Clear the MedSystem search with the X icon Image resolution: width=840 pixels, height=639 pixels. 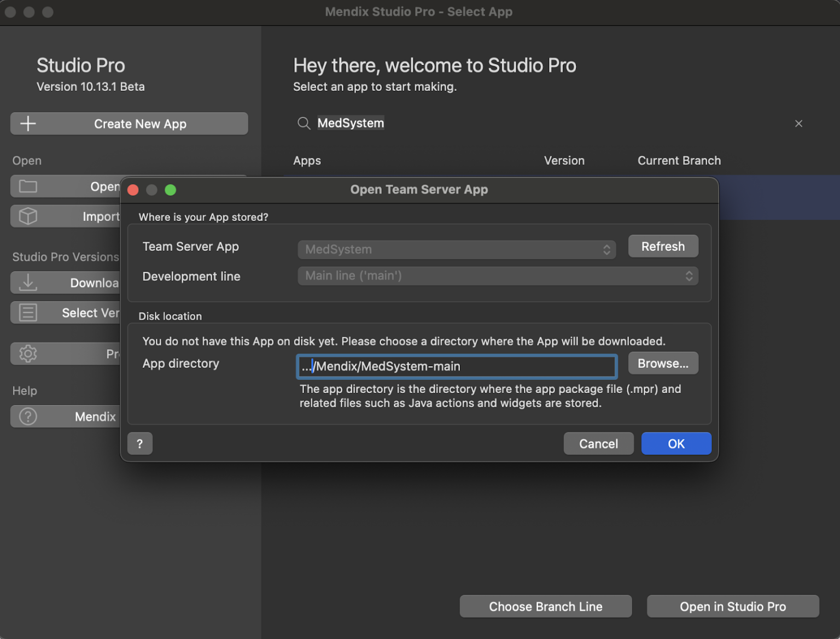tap(798, 124)
